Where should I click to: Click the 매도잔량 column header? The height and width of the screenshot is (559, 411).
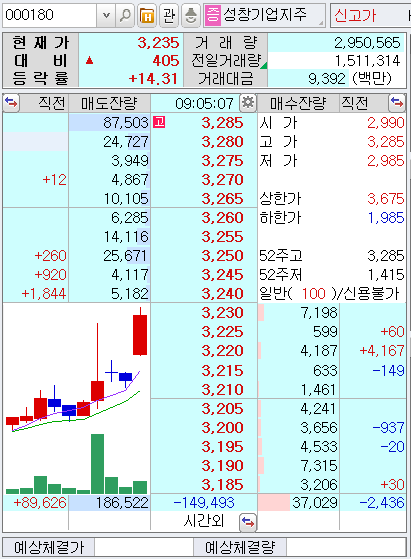click(109, 103)
